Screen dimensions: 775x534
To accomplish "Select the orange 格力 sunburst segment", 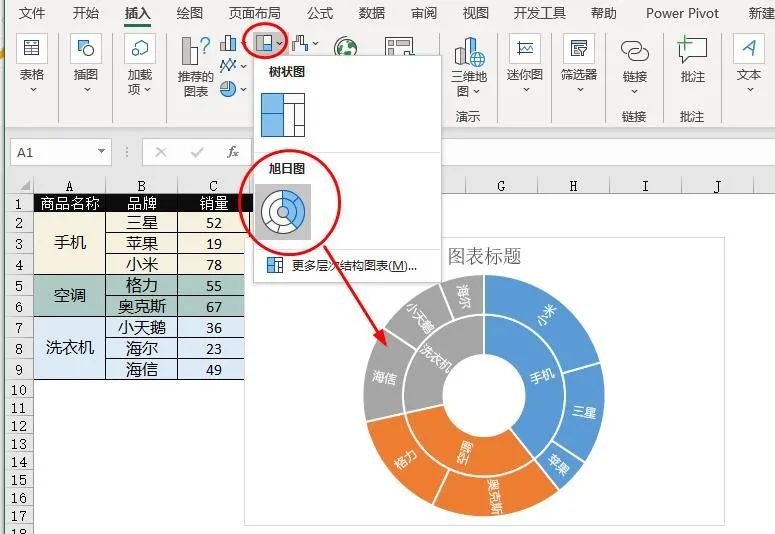I will (404, 460).
